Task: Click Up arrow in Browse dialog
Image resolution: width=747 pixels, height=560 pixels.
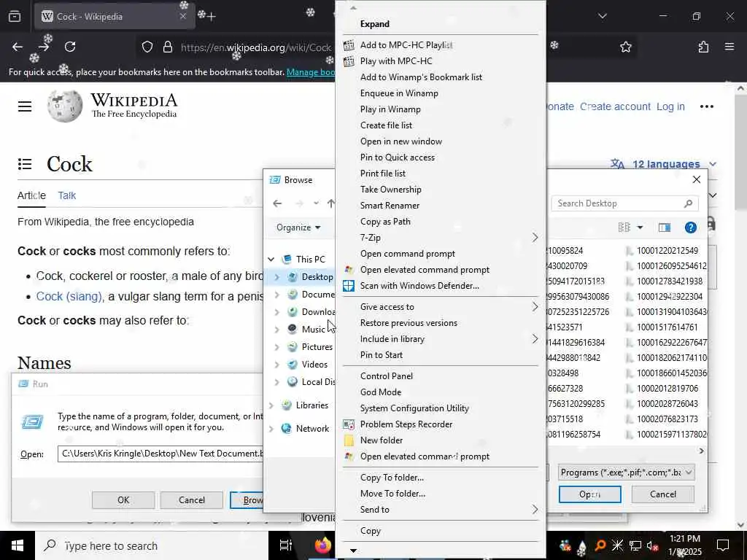Action: (x=331, y=203)
